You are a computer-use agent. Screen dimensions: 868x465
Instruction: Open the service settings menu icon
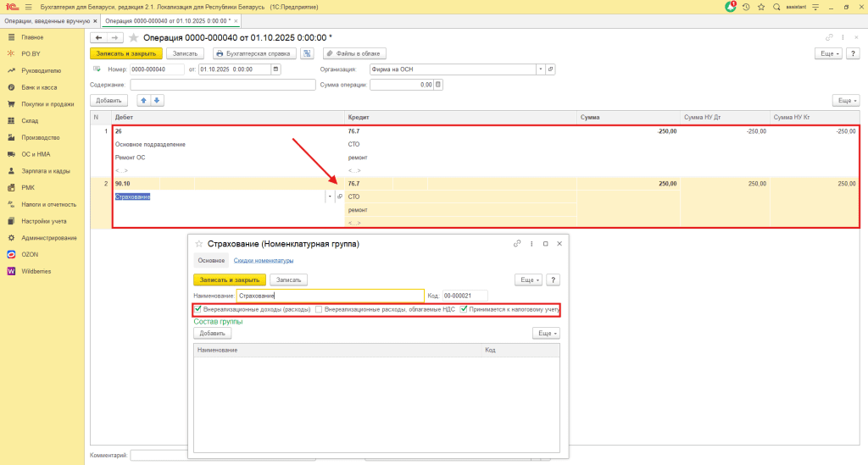815,7
